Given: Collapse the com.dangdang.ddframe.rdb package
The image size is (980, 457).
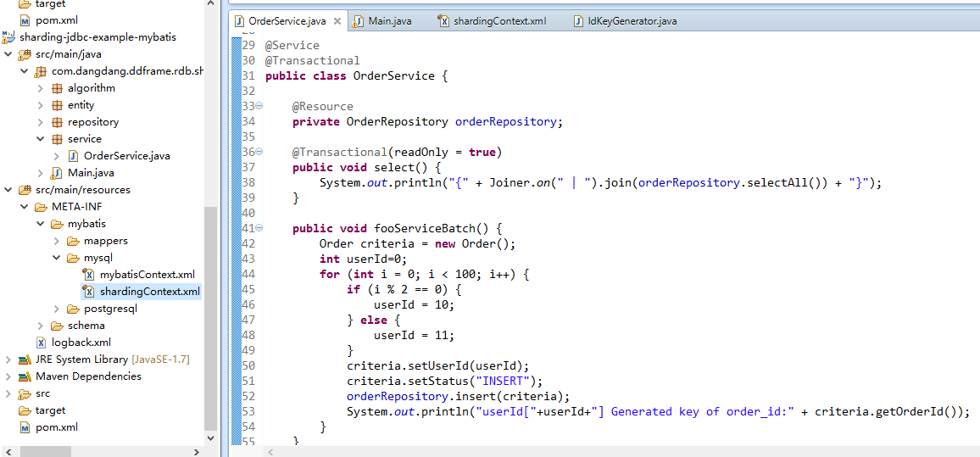Looking at the screenshot, I should point(25,71).
